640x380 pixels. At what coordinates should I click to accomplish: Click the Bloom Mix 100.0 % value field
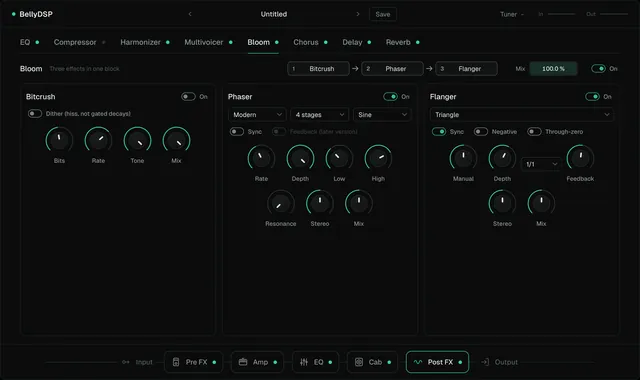[553, 69]
